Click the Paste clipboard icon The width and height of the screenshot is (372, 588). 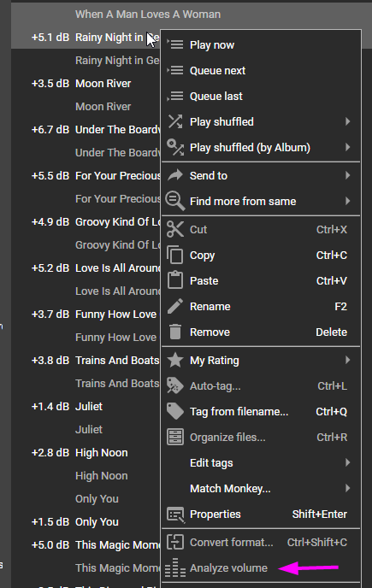pyautogui.click(x=175, y=280)
